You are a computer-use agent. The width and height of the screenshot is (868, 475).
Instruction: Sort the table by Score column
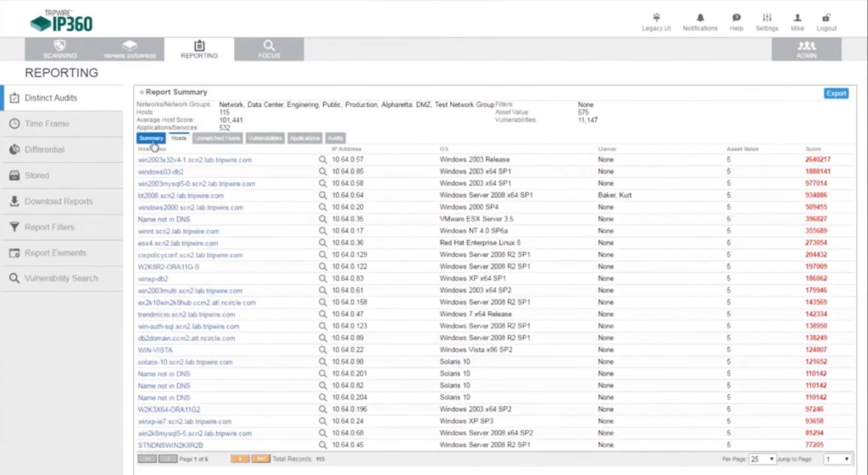(x=813, y=149)
